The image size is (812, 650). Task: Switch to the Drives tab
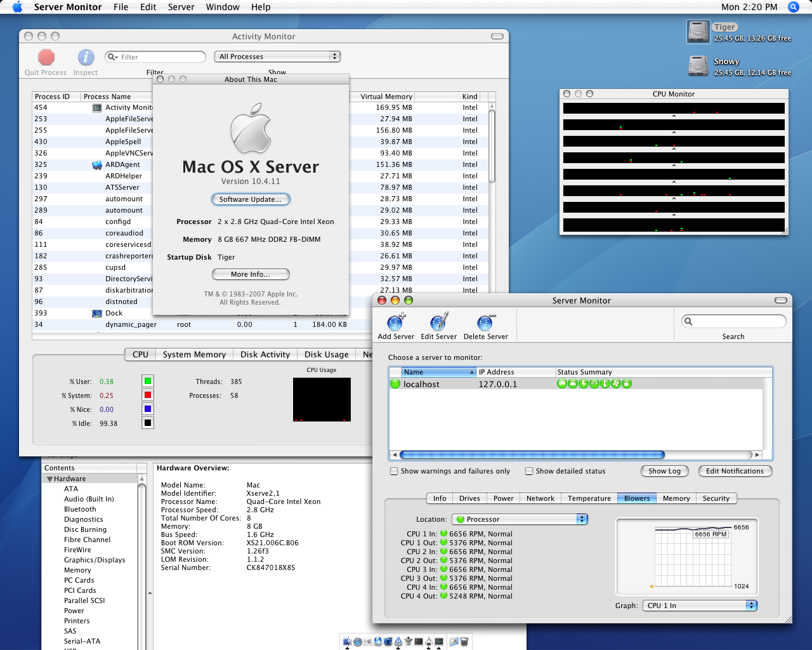469,498
